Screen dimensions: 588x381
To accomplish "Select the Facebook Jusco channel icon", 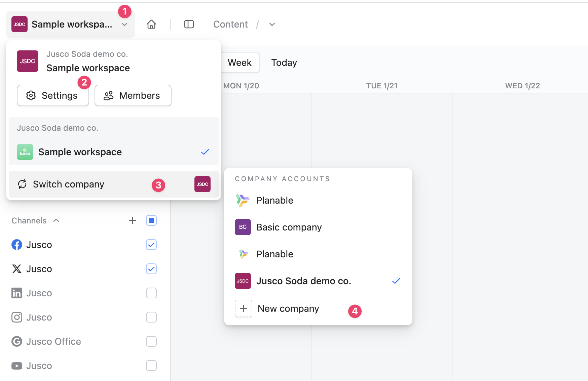I will coord(17,245).
